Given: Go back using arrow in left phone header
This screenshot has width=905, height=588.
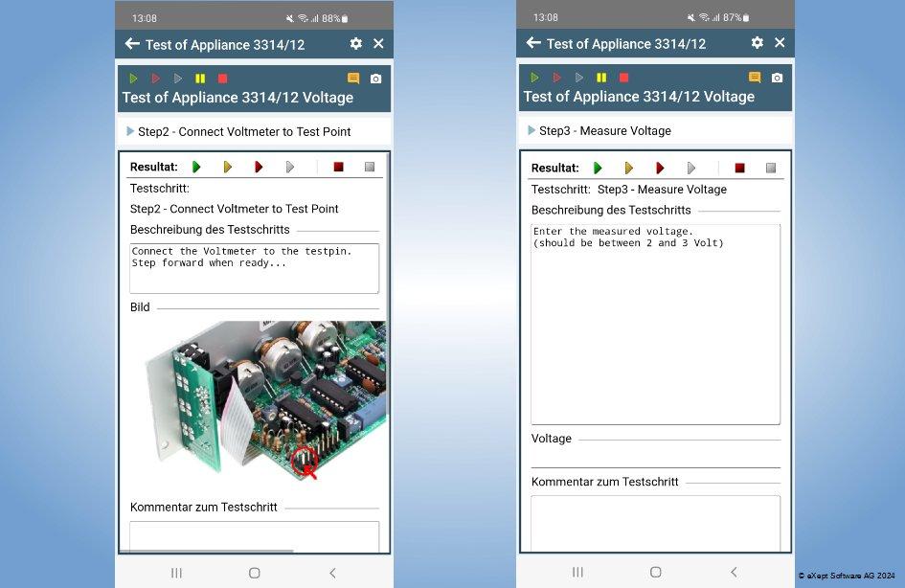Looking at the screenshot, I should click(132, 44).
